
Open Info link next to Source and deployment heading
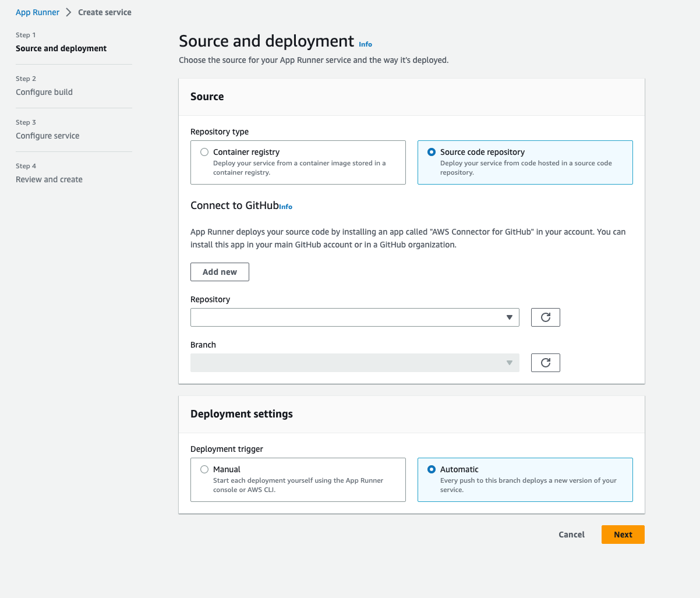tap(365, 44)
